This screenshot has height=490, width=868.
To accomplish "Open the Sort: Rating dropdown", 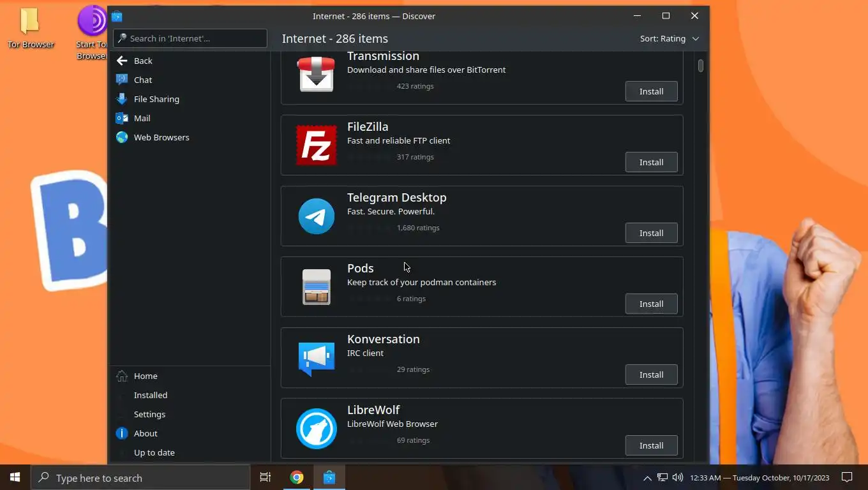I will pyautogui.click(x=670, y=38).
